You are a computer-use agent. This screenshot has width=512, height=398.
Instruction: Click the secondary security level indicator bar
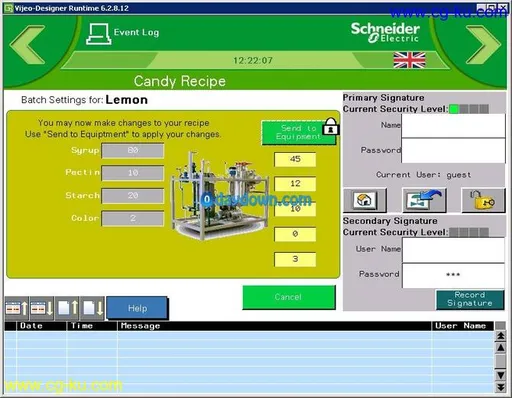469,232
